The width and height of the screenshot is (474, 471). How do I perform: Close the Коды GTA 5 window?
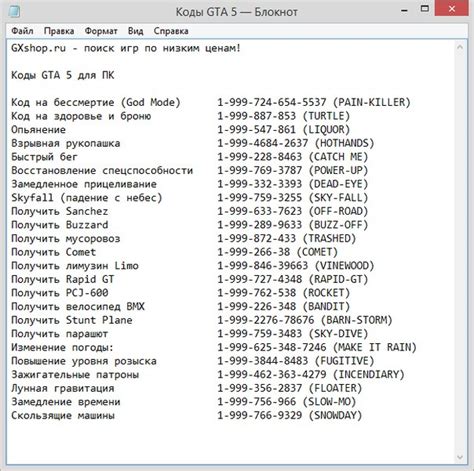pos(452,9)
